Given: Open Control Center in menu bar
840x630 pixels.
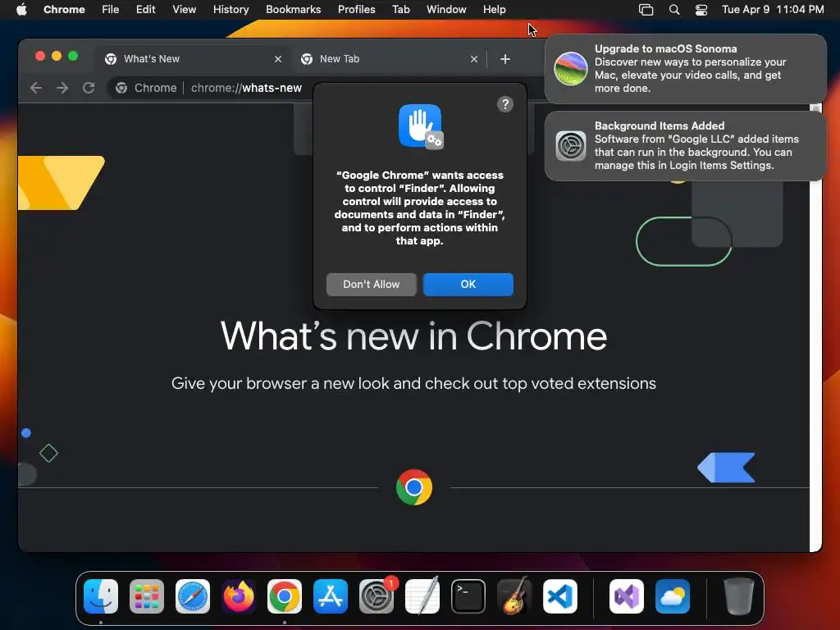Looking at the screenshot, I should [x=701, y=10].
